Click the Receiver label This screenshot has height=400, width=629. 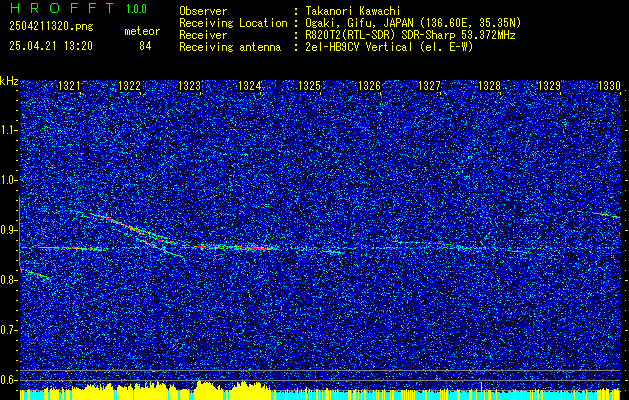click(203, 35)
